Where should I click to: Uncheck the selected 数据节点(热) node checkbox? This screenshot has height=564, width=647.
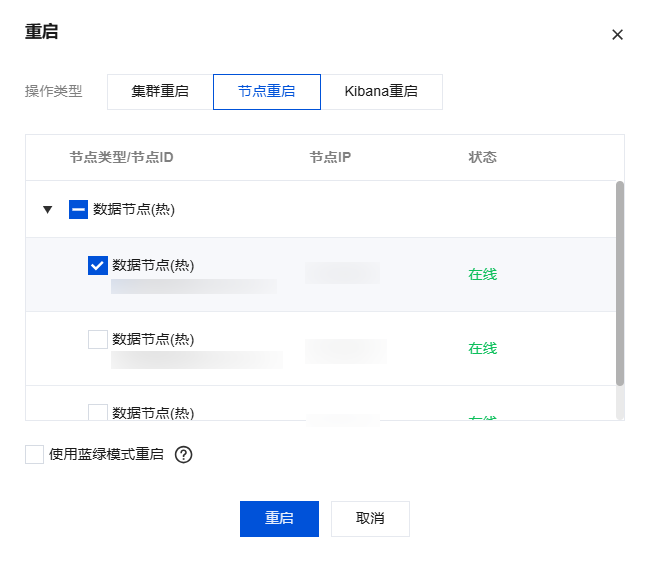98,265
